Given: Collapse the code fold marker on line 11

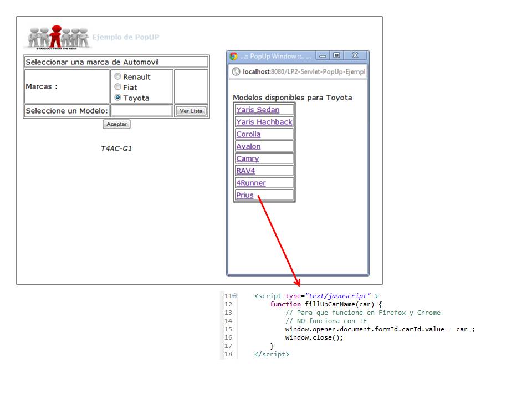Looking at the screenshot, I should point(235,295).
